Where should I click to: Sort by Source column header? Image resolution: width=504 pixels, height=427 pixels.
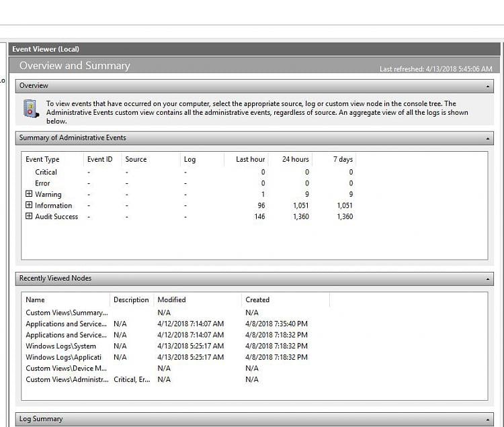[x=136, y=159]
